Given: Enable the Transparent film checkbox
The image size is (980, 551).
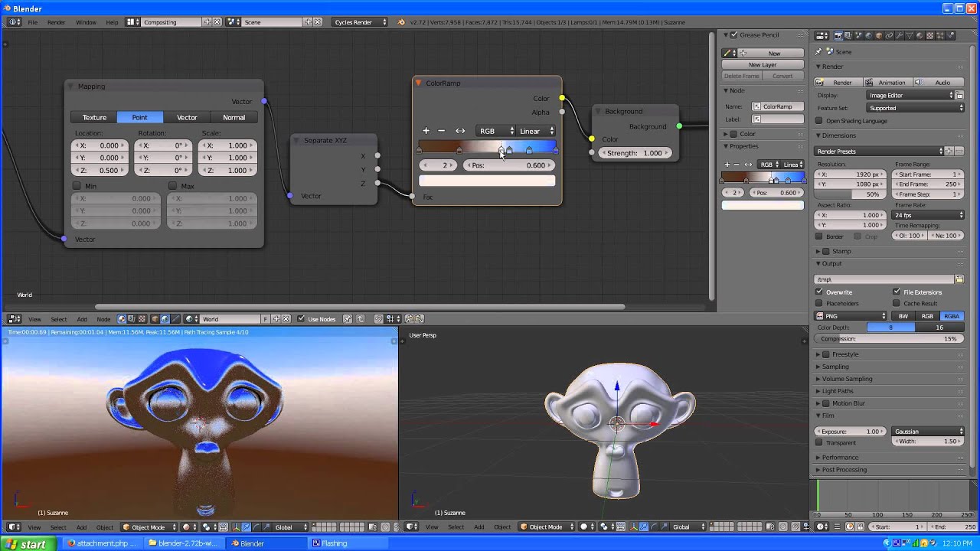Looking at the screenshot, I should tap(819, 442).
